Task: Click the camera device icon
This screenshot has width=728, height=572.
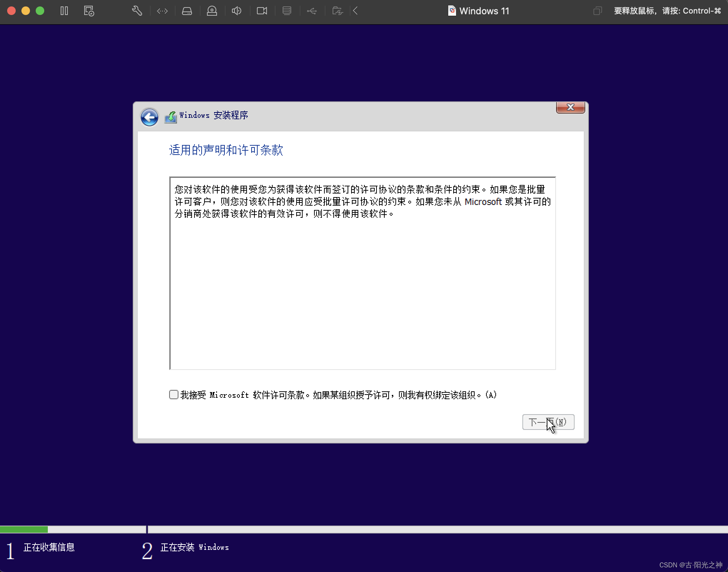Action: 262,11
